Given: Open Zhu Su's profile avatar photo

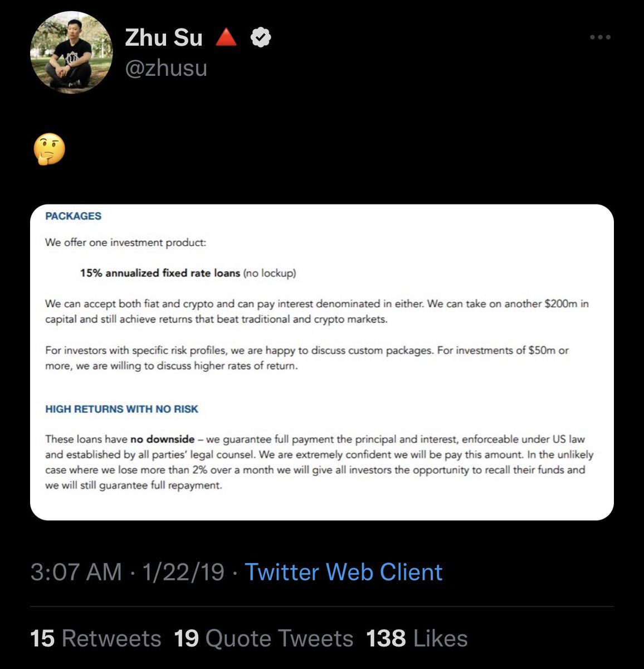Looking at the screenshot, I should (71, 52).
